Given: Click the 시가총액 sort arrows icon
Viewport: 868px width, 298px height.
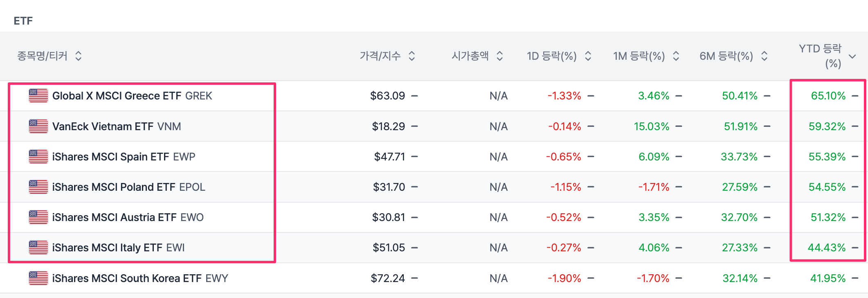Looking at the screenshot, I should (x=499, y=56).
